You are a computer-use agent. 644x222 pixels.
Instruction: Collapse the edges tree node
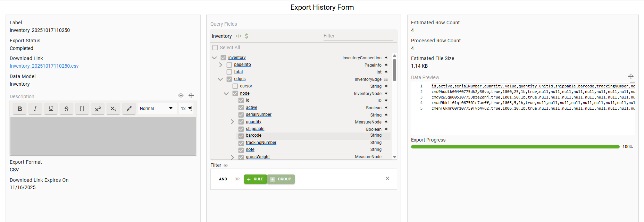click(220, 79)
